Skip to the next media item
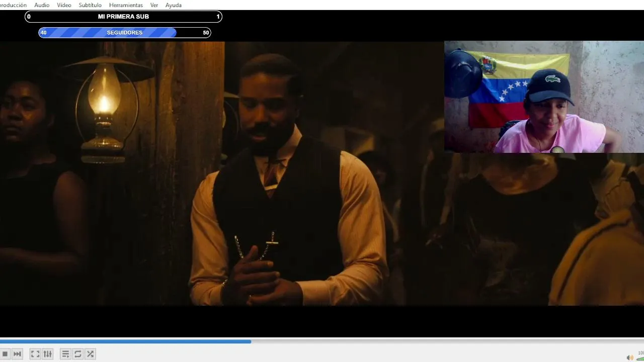This screenshot has height=362, width=644. 17,354
